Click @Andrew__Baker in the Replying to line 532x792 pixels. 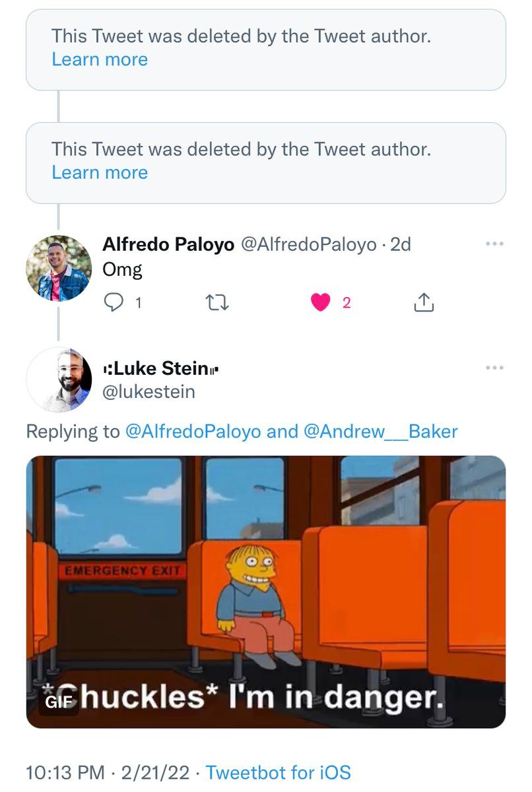pyautogui.click(x=380, y=432)
